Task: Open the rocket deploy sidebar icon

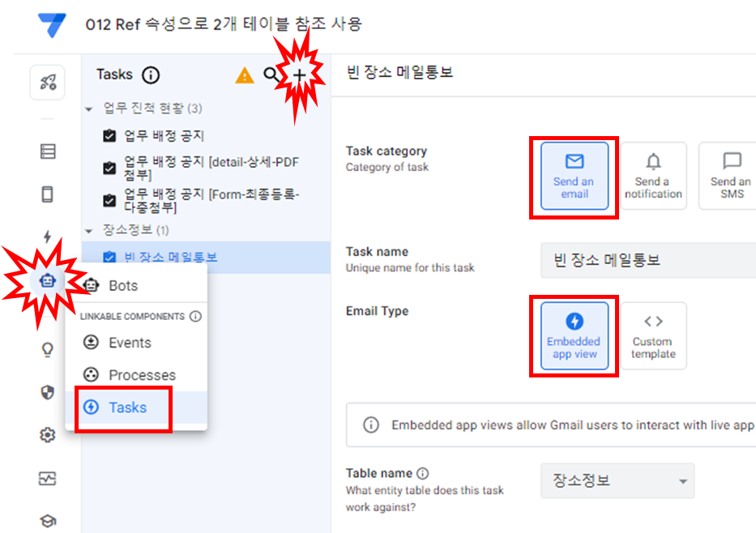Action: [47, 83]
